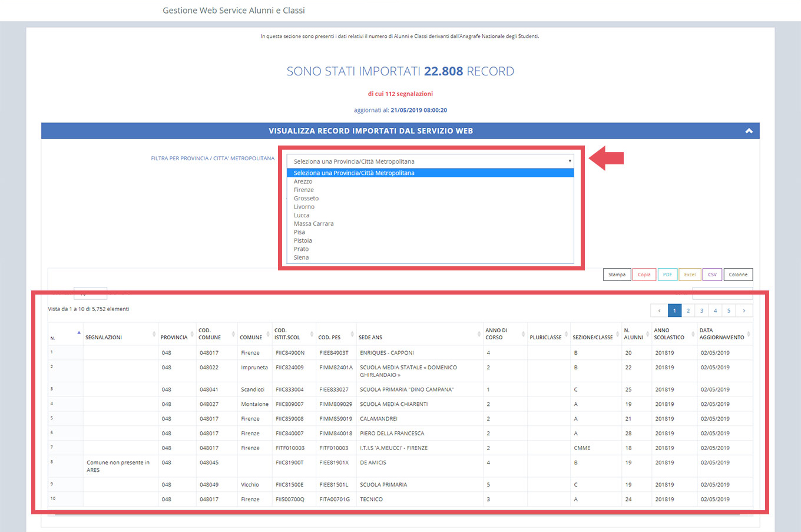Click the table search input field
The height and width of the screenshot is (532, 801).
[722, 293]
